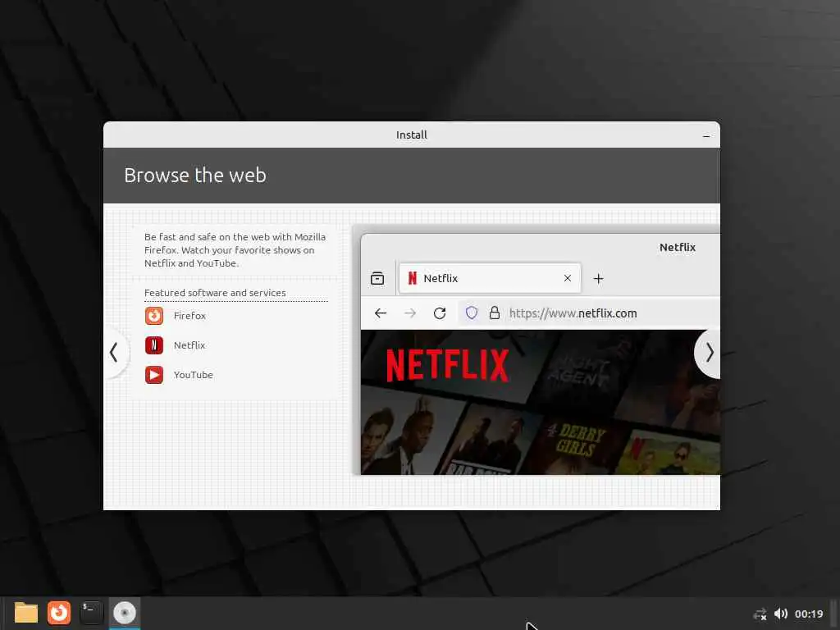This screenshot has height=630, width=840.
Task: Open the volume control in tray
Action: click(x=781, y=614)
